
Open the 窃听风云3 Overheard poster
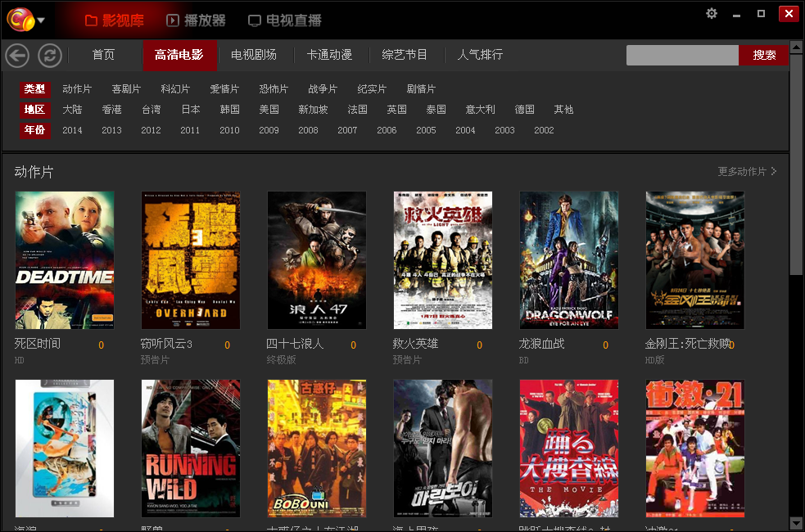click(x=191, y=260)
